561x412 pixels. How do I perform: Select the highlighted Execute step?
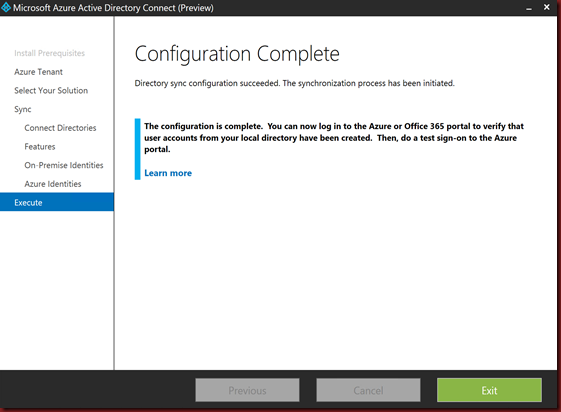tap(57, 202)
